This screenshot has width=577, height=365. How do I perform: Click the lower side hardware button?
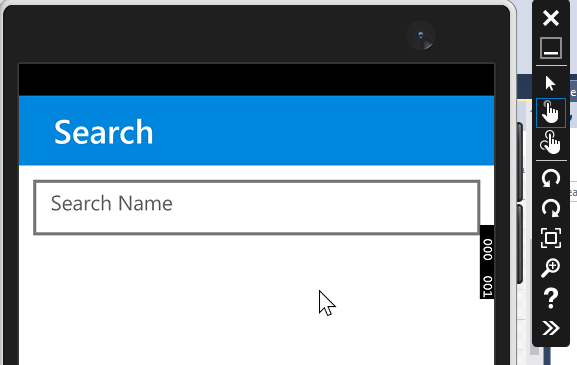(520, 244)
